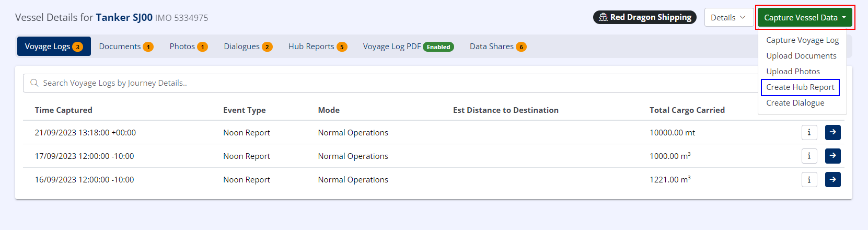
Task: Switch to the Documents tab
Action: pos(125,47)
